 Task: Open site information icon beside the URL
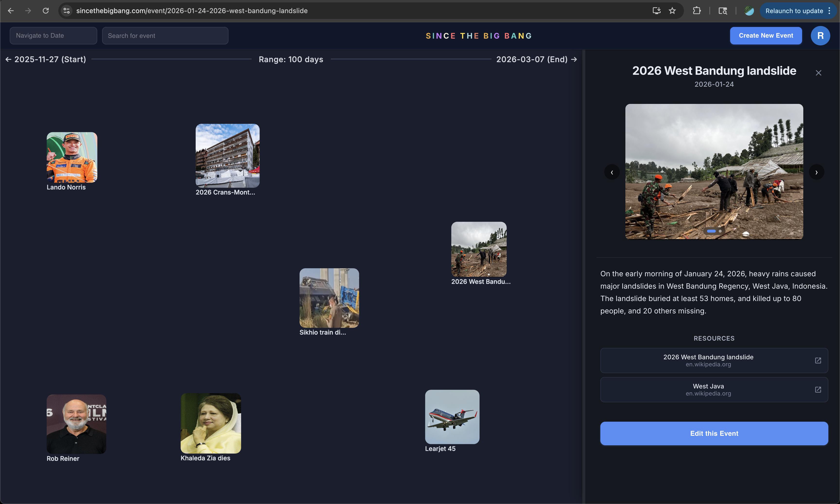tap(67, 11)
